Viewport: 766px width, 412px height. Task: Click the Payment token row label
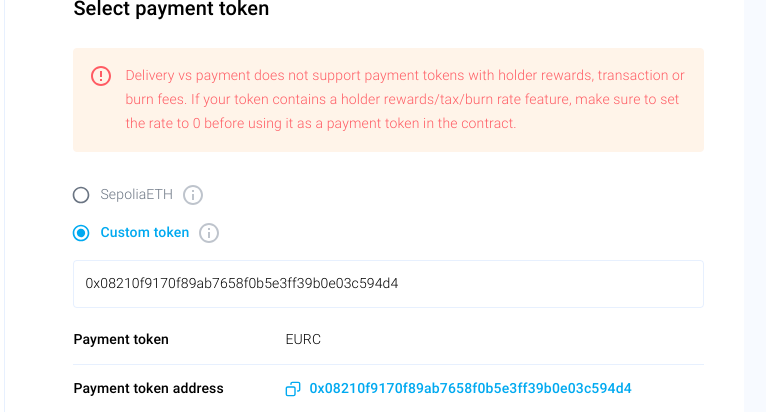tap(121, 339)
